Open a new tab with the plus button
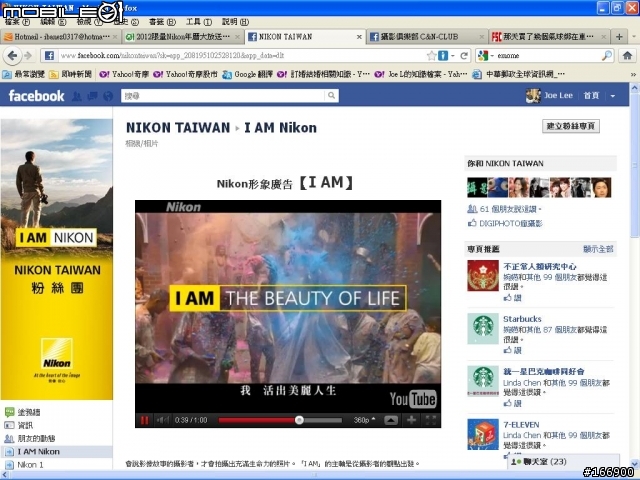 [619, 37]
